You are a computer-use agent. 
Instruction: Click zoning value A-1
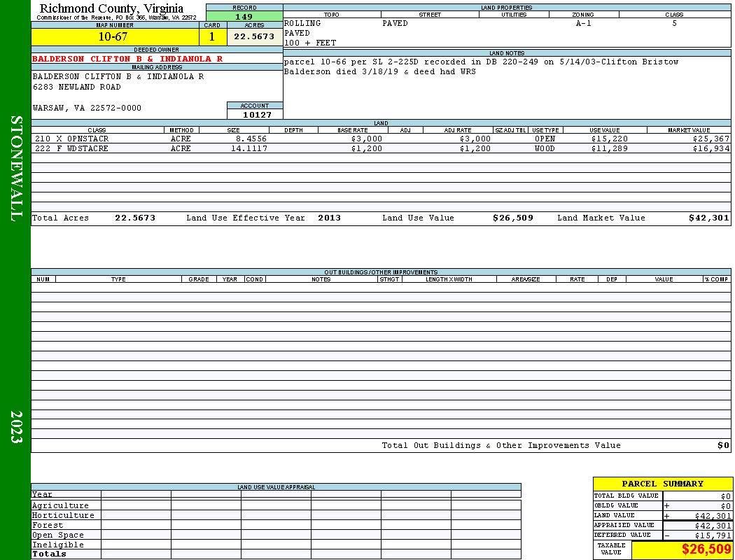(584, 23)
